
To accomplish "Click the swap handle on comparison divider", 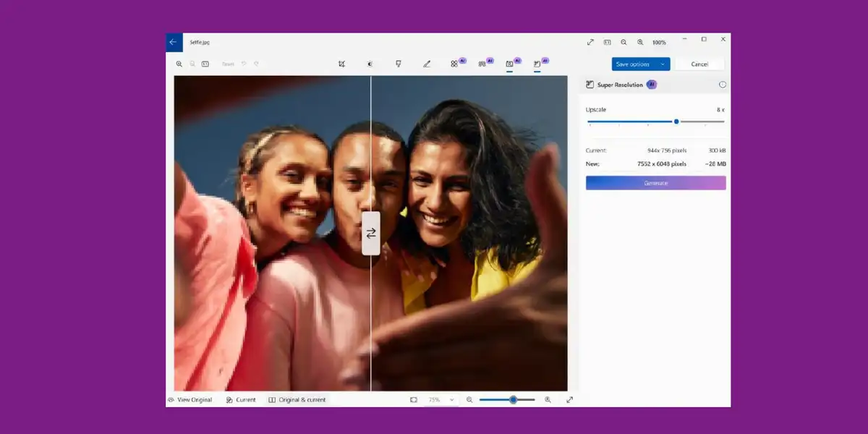I will pyautogui.click(x=371, y=233).
